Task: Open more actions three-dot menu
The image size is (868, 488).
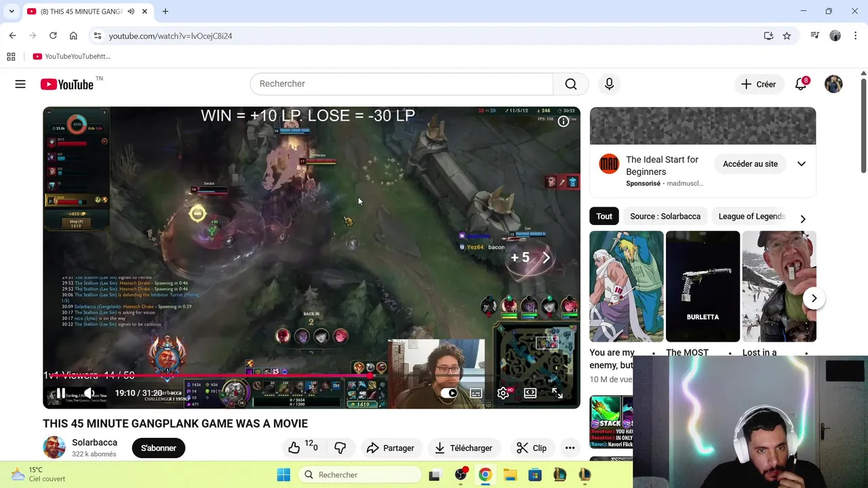Action: tap(570, 448)
